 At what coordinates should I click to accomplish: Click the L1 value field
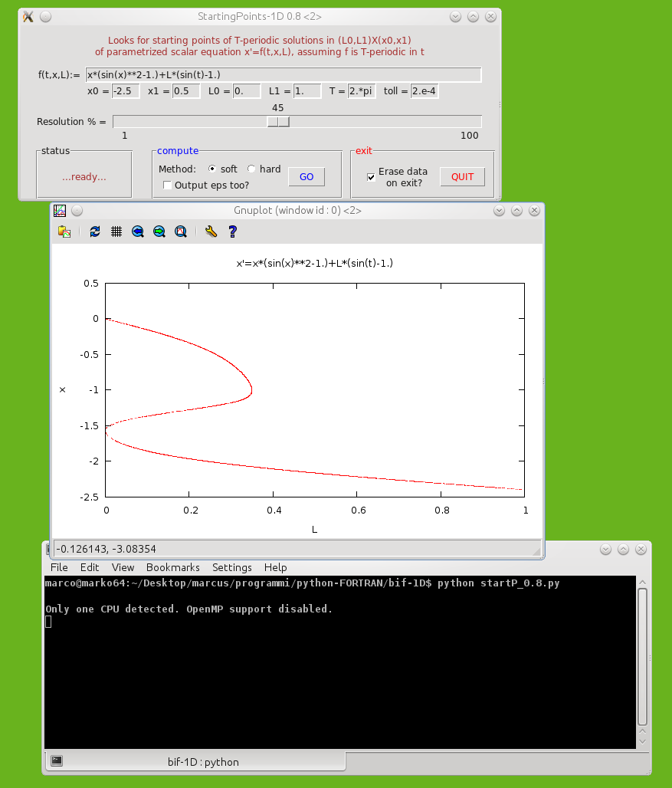pyautogui.click(x=307, y=91)
